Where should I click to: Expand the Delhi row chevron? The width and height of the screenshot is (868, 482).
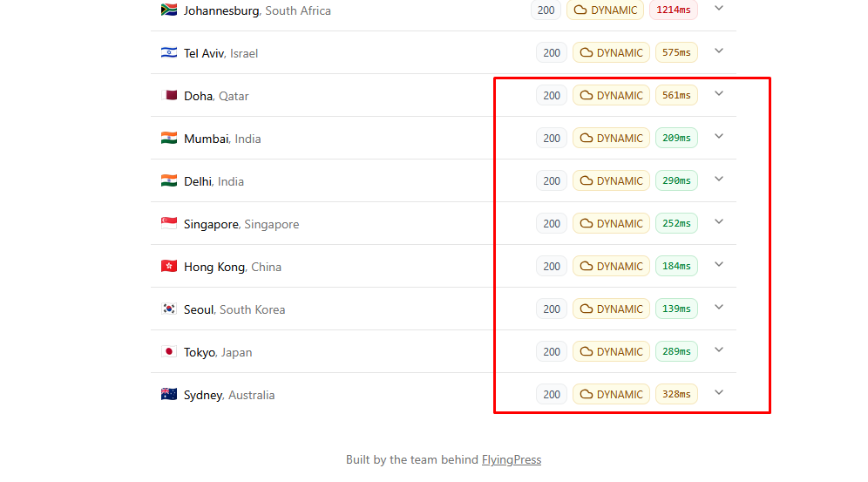pyautogui.click(x=718, y=179)
